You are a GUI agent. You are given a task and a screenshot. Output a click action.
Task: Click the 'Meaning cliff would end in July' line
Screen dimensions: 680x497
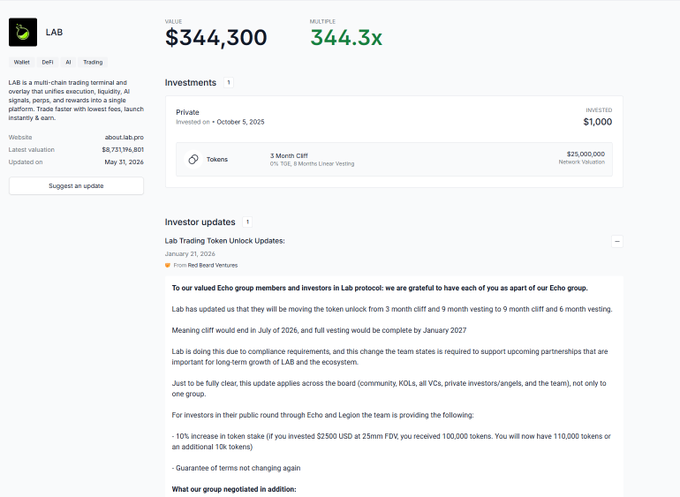pos(319,330)
